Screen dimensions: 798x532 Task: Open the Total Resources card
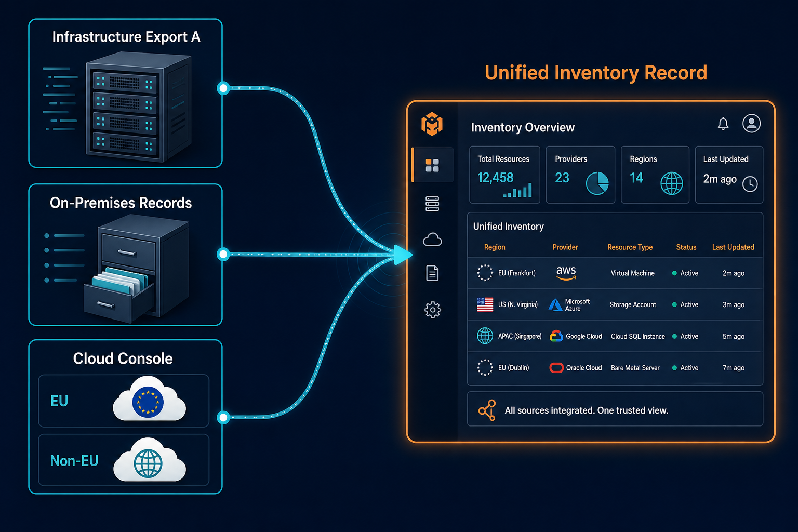click(x=504, y=175)
